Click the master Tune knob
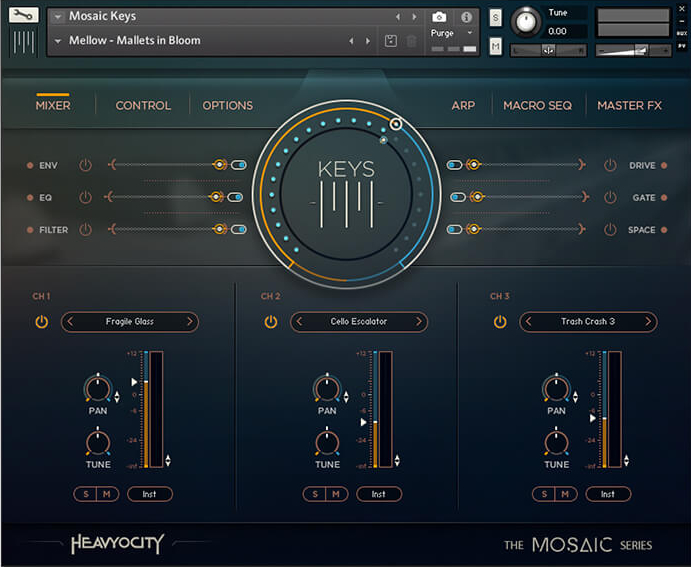691x567 pixels. coord(526,22)
